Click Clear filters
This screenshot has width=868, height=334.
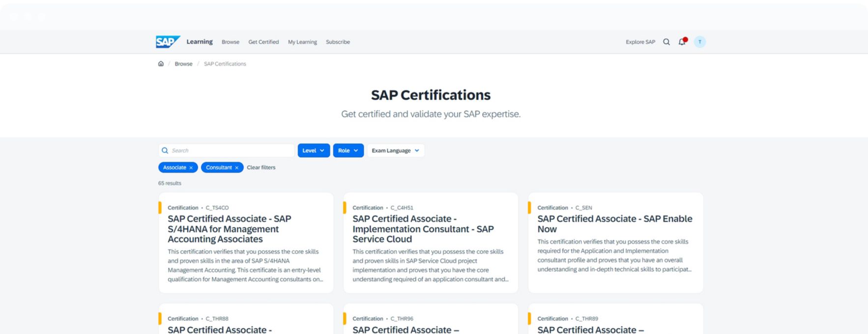click(261, 167)
